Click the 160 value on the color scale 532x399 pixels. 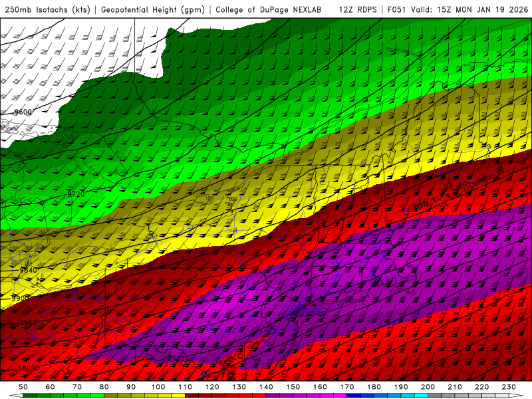320,387
